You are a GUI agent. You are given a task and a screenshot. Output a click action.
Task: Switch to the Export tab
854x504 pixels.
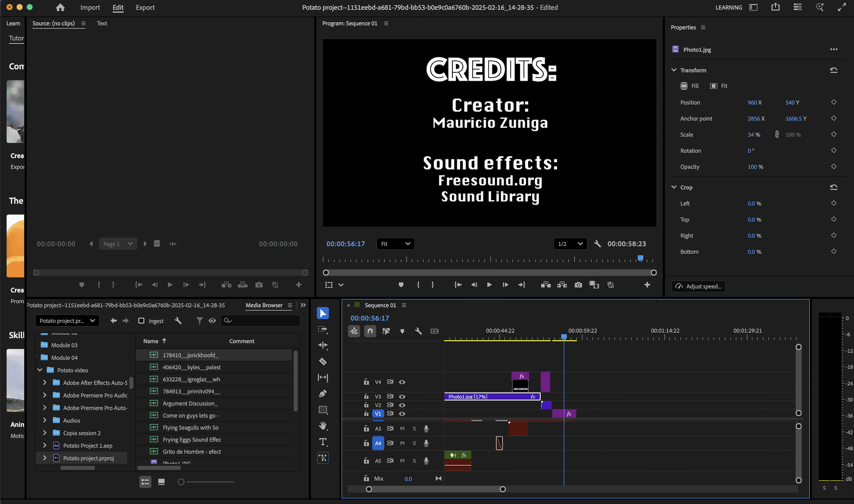145,8
